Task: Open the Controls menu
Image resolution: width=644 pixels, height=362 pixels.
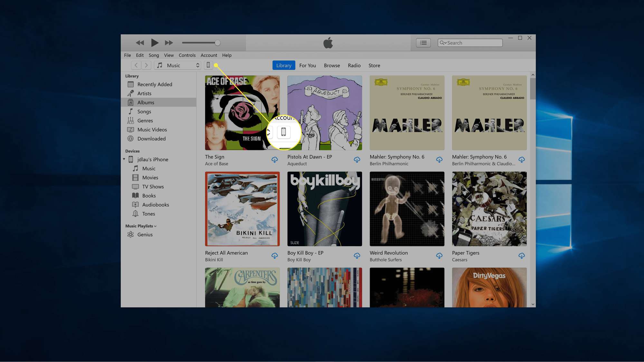Action: (x=187, y=55)
